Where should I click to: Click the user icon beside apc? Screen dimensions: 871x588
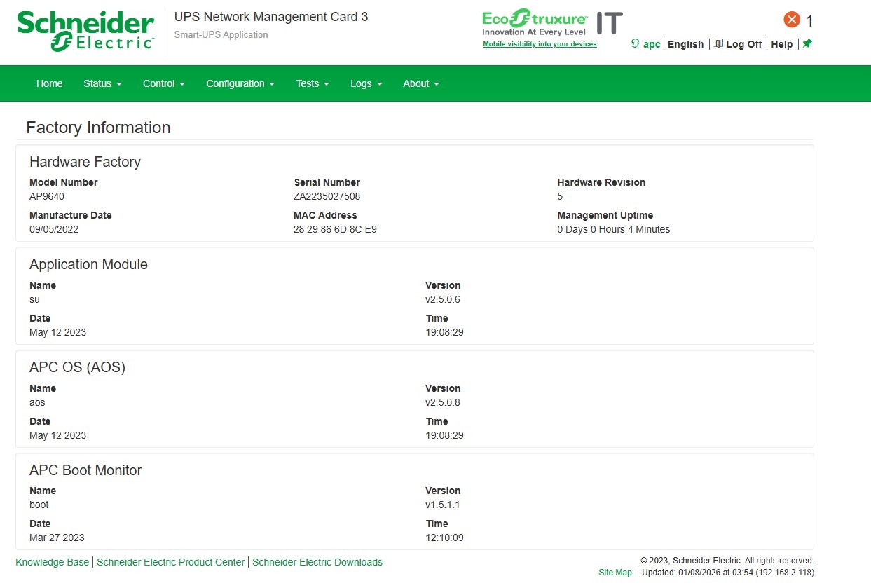635,43
